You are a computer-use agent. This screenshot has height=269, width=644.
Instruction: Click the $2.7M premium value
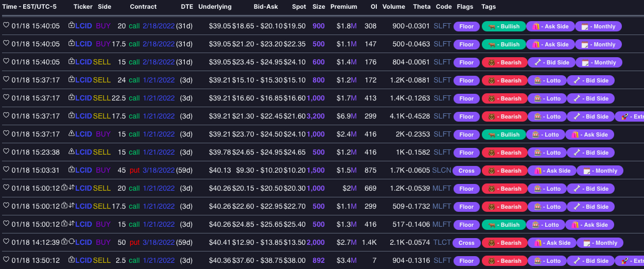click(x=346, y=242)
